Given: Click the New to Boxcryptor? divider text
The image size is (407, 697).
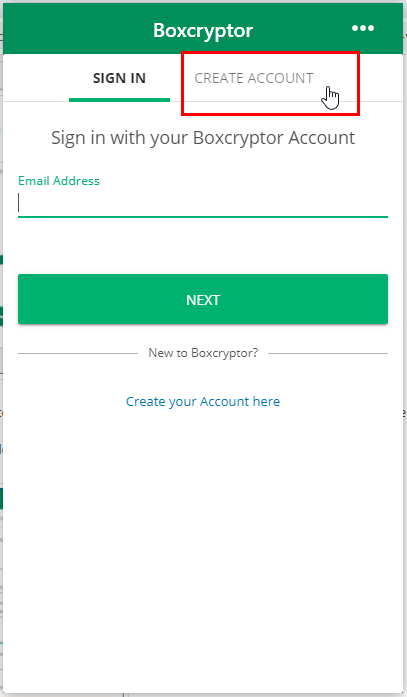Looking at the screenshot, I should point(203,353).
